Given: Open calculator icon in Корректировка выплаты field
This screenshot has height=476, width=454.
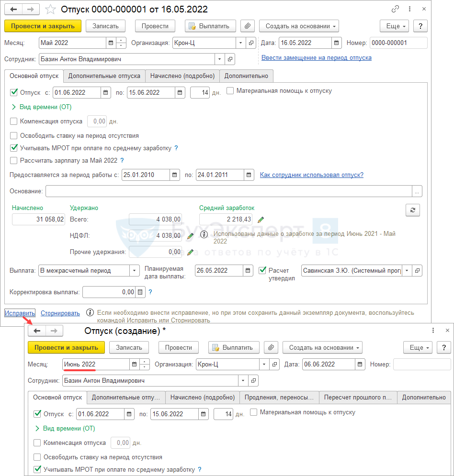Looking at the screenshot, I should 140,292.
